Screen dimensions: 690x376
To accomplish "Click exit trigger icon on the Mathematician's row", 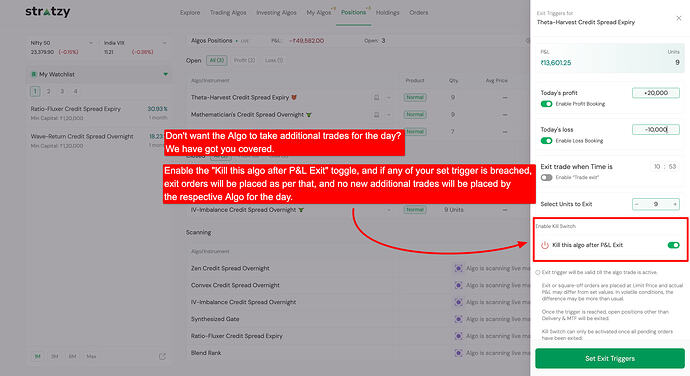I will (376, 114).
